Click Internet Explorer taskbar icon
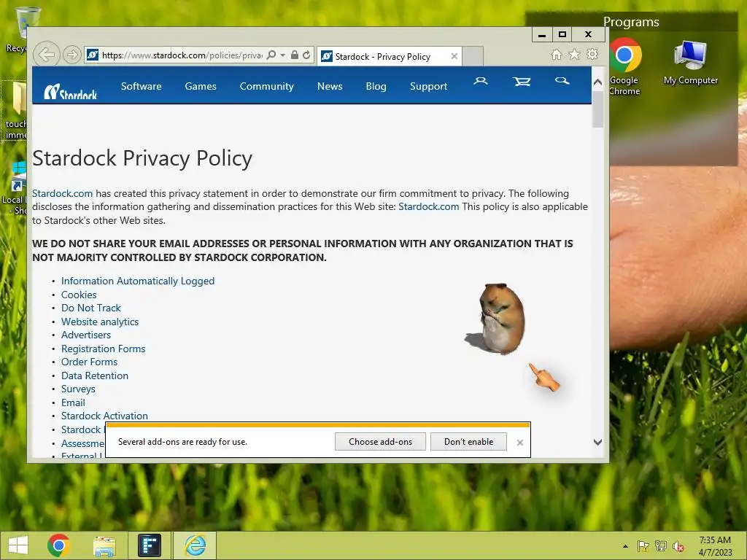 (x=196, y=545)
